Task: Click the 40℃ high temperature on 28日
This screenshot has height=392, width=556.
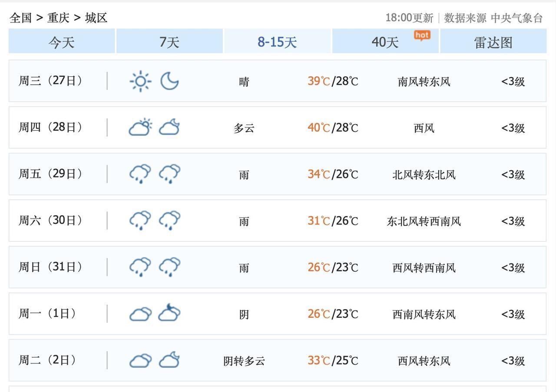Action: point(319,128)
